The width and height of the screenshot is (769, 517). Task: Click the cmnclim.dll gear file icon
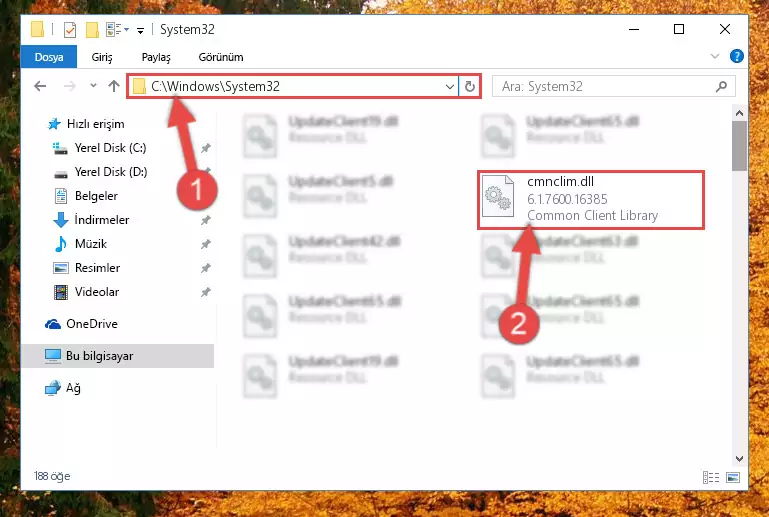pos(498,196)
